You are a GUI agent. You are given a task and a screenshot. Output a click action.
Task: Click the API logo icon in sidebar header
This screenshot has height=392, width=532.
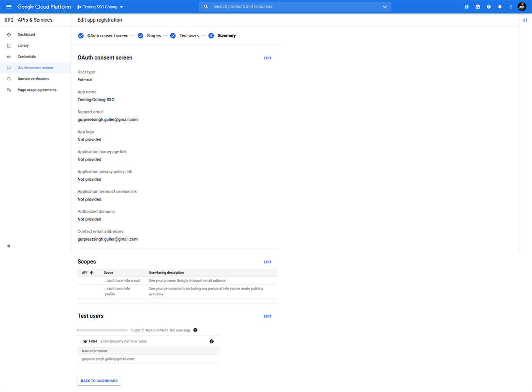[x=9, y=20]
